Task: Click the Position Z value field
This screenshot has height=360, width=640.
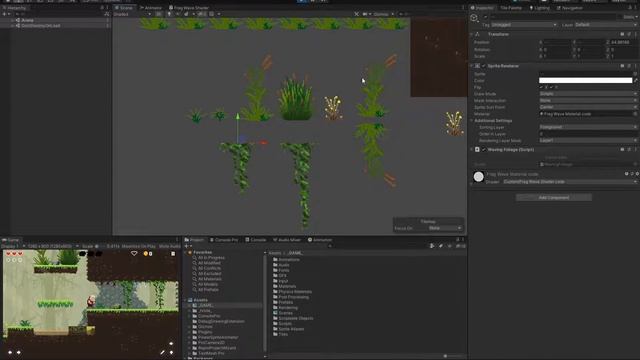Action: (x=623, y=42)
